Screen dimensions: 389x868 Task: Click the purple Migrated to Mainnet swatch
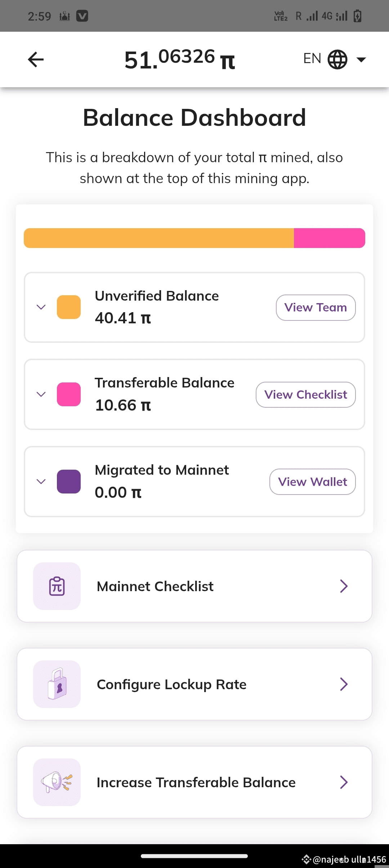[69, 482]
